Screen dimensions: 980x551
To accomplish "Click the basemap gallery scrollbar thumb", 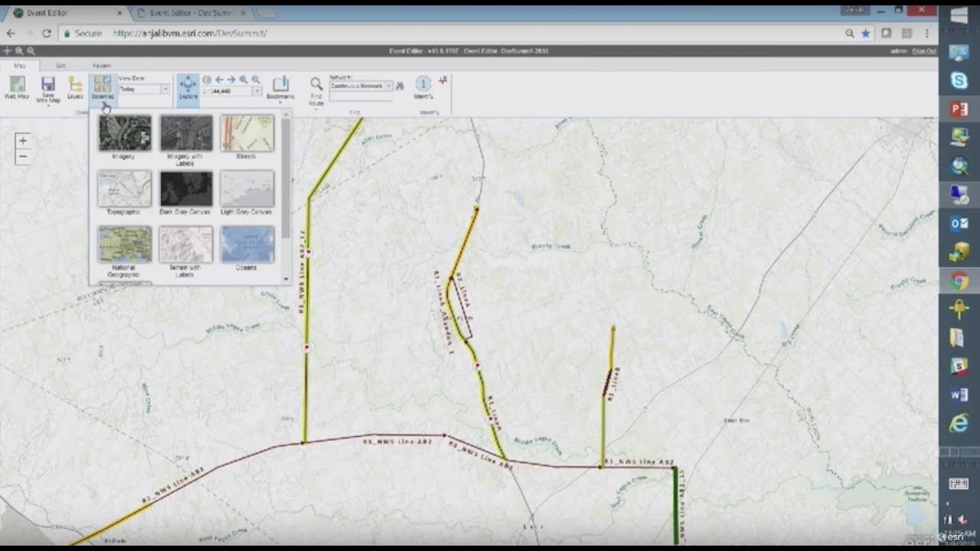I will 286,178.
